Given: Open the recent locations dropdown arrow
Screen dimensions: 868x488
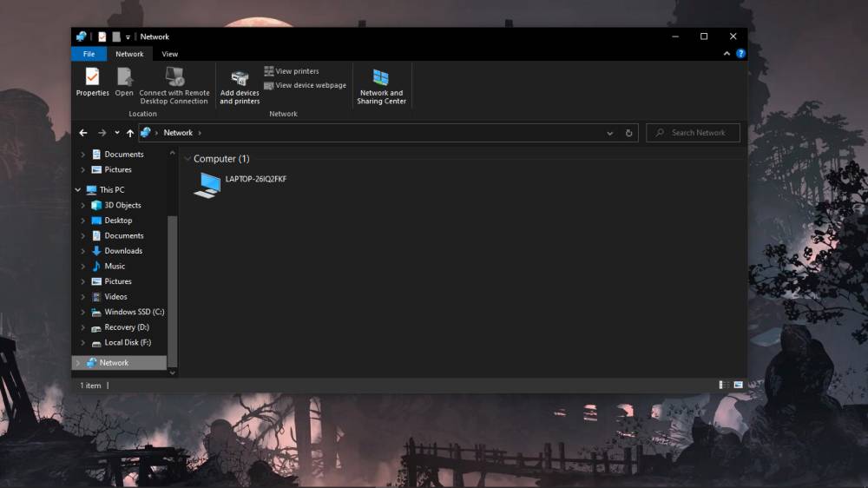Looking at the screenshot, I should [117, 133].
